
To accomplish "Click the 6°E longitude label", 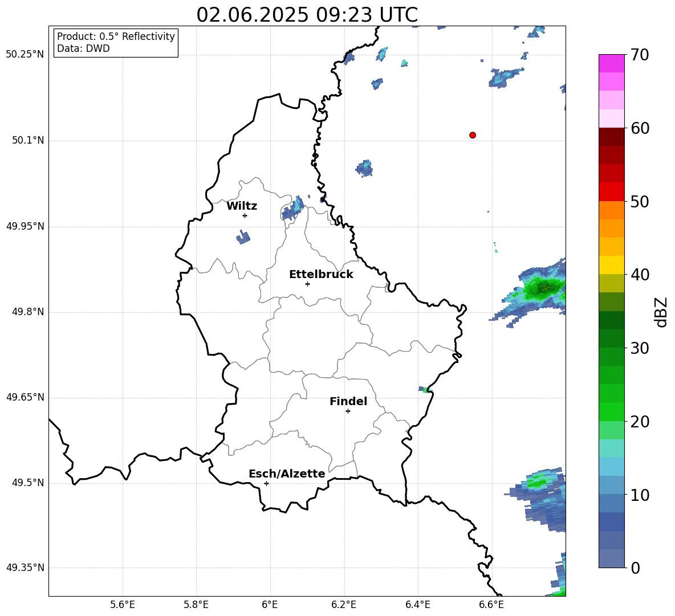I will pos(270,605).
